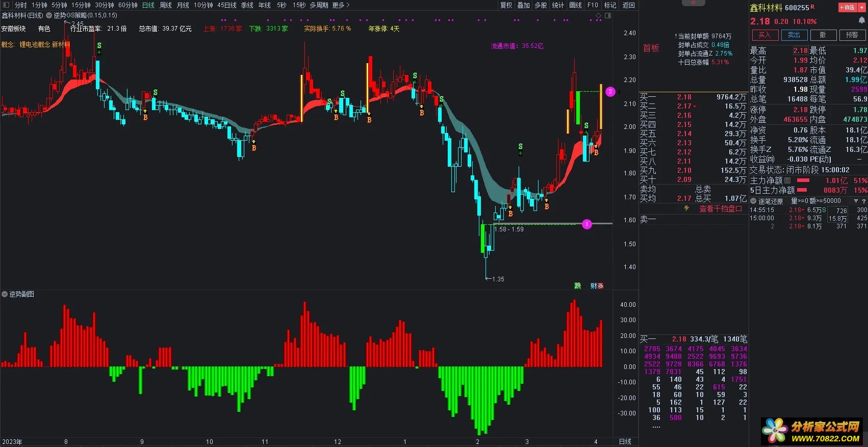Click the magenta circle marker numbered 2

pyautogui.click(x=610, y=92)
